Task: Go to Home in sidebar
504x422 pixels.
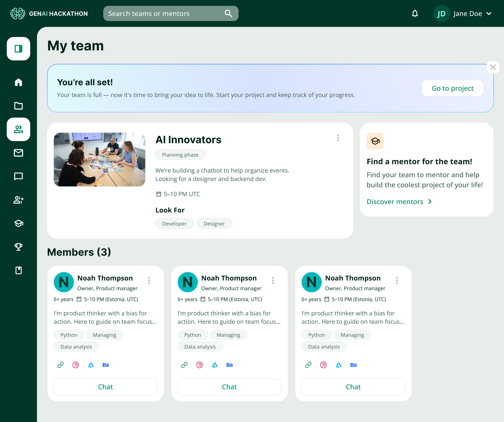Action: [x=18, y=82]
